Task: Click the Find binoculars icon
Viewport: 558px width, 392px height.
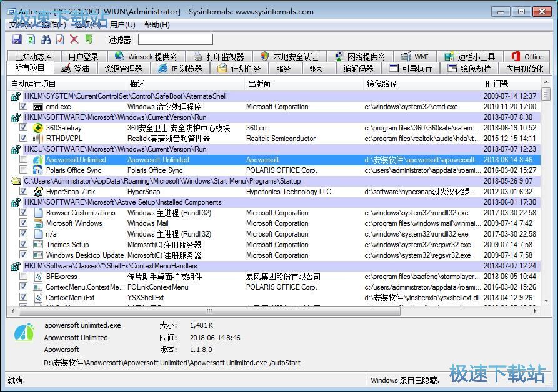Action: (46, 39)
